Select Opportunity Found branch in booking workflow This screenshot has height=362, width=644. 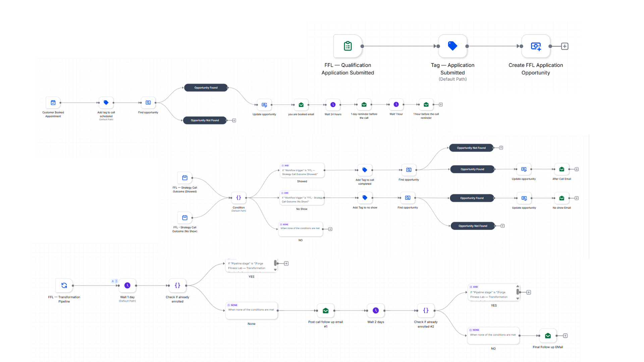(x=206, y=88)
